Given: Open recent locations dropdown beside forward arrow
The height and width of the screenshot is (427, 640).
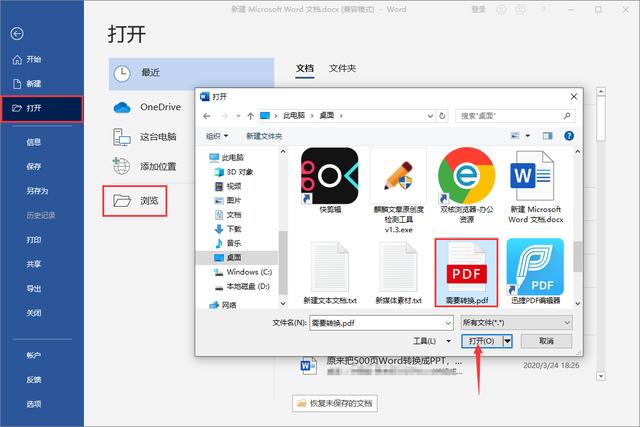Looking at the screenshot, I should click(238, 116).
